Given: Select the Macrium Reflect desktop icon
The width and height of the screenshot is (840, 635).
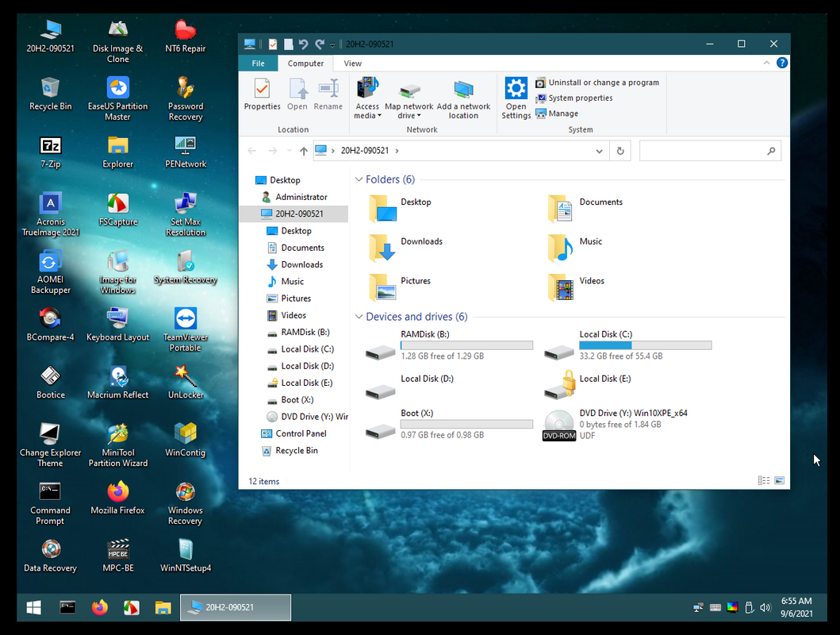Looking at the screenshot, I should point(118,383).
